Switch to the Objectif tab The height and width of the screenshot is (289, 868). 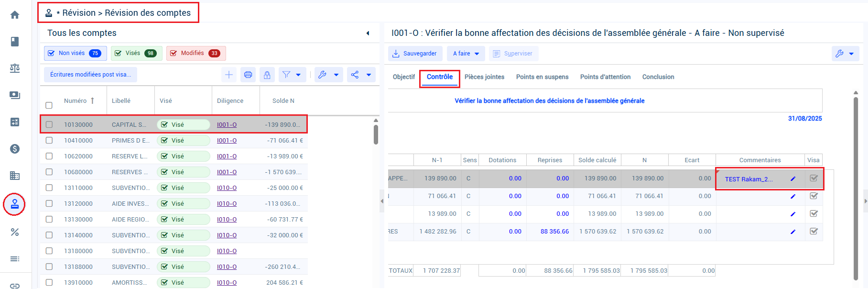[x=404, y=77]
